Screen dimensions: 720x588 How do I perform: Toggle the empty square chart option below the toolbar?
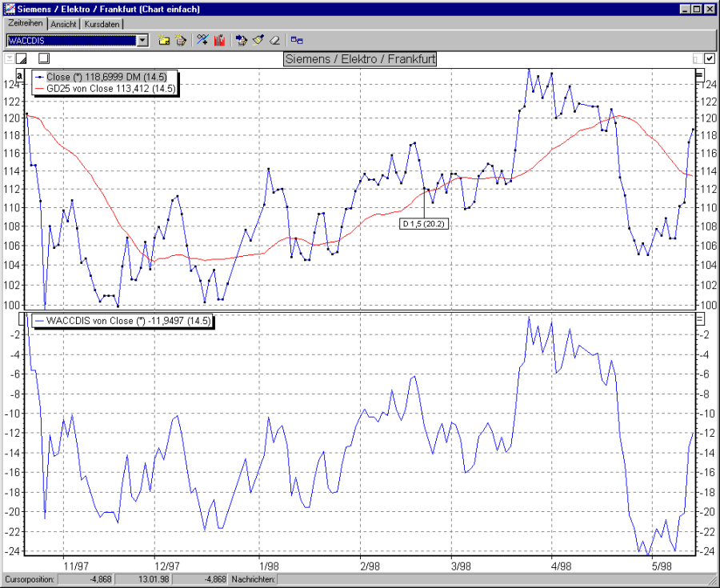(x=44, y=58)
